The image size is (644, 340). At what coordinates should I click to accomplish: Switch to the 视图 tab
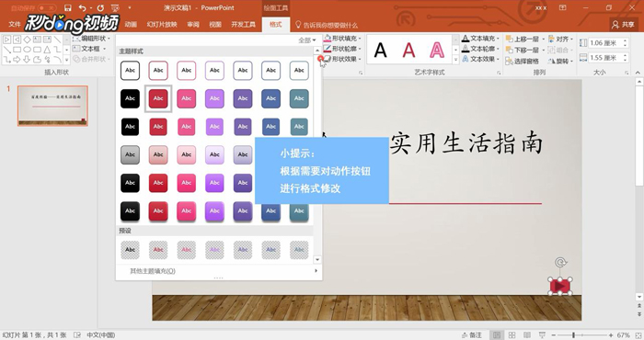coord(215,24)
